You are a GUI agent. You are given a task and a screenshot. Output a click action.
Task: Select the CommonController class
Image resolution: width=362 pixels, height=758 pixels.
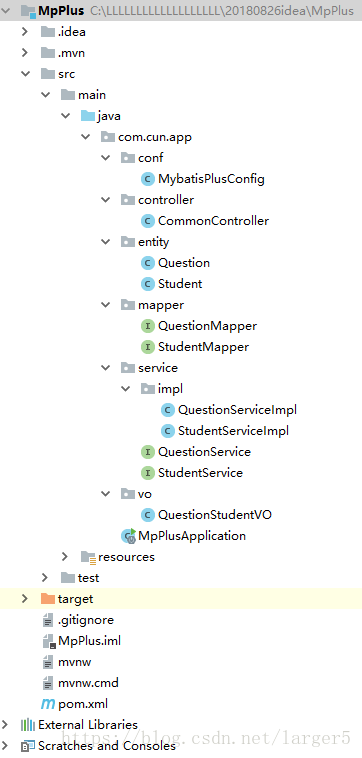tap(214, 221)
